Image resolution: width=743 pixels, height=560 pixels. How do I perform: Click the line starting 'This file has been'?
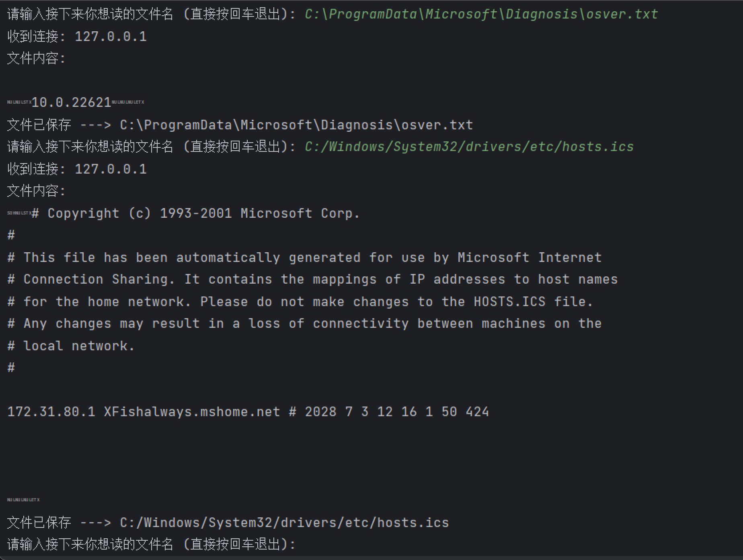[x=304, y=258]
